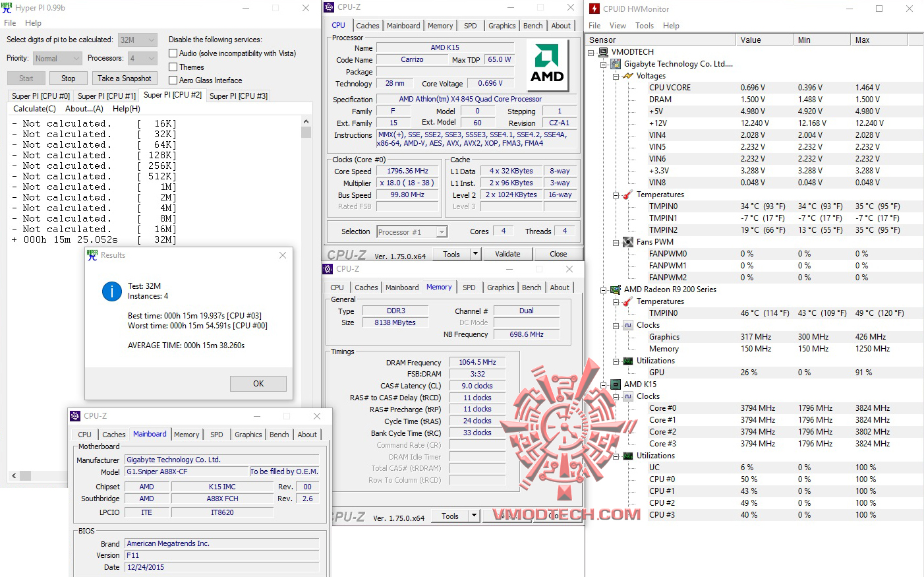Click the Voltages icon in HWMonitor tree
The height and width of the screenshot is (577, 924).
click(x=628, y=76)
